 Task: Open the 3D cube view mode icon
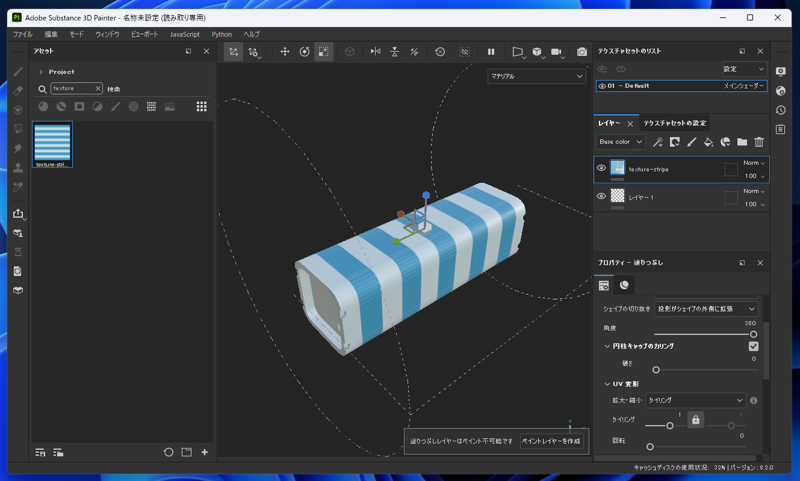[537, 52]
